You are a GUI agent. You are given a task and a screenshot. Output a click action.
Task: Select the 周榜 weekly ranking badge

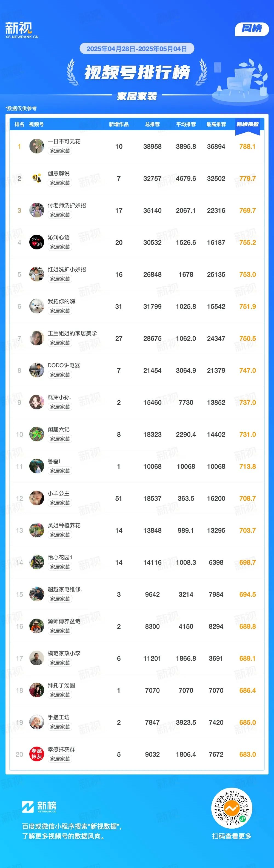[x=252, y=29]
